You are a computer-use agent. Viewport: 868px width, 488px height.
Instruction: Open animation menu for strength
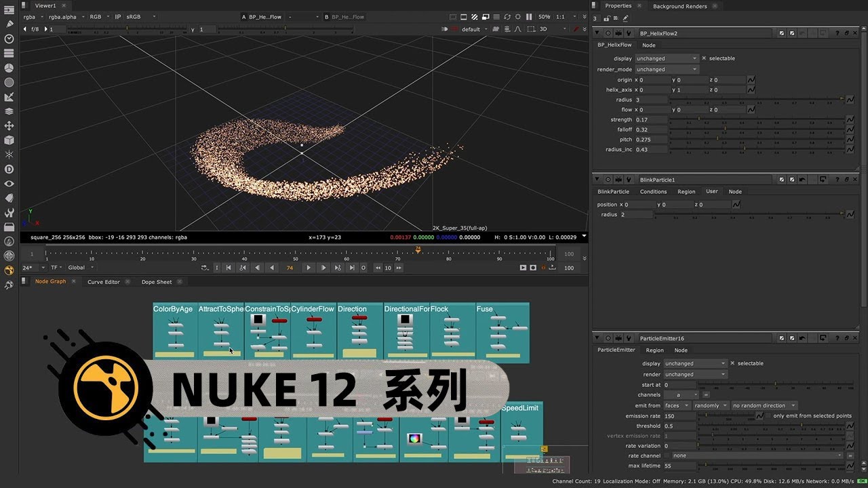tap(850, 119)
